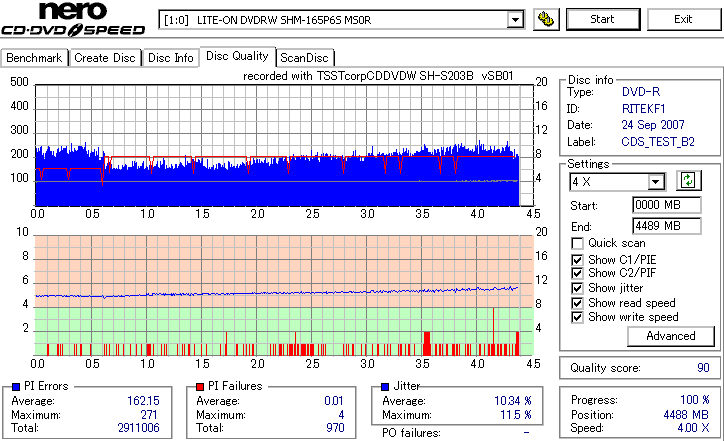Click the Quality score value 90
Viewport: 724px width, 441px height.
pos(703,368)
